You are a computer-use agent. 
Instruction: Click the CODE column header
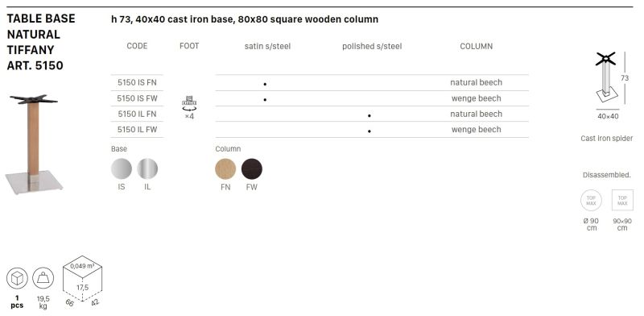coord(137,46)
